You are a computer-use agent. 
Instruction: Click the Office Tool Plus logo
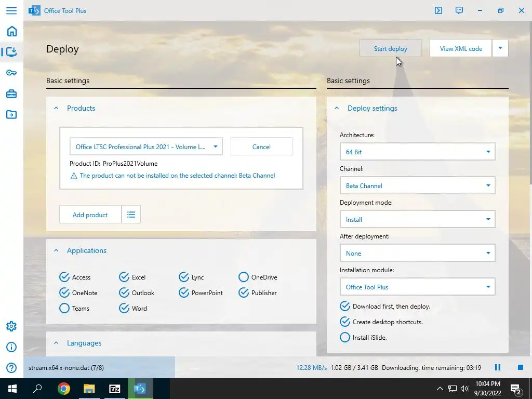point(34,10)
